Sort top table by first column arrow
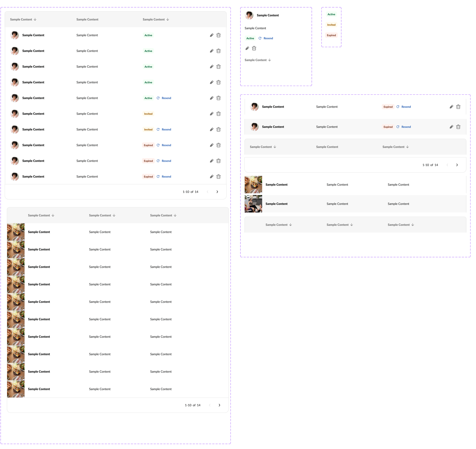The height and width of the screenshot is (449, 476). (35, 20)
